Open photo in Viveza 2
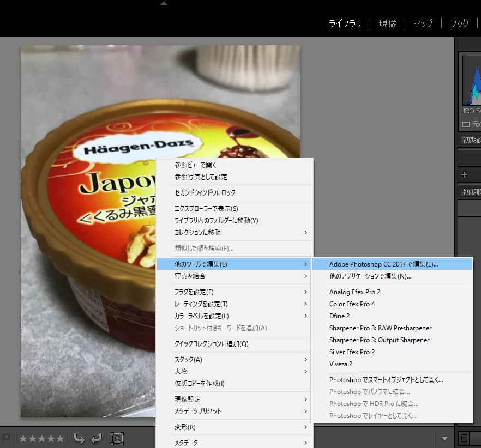This screenshot has height=448, width=481. tap(392, 364)
